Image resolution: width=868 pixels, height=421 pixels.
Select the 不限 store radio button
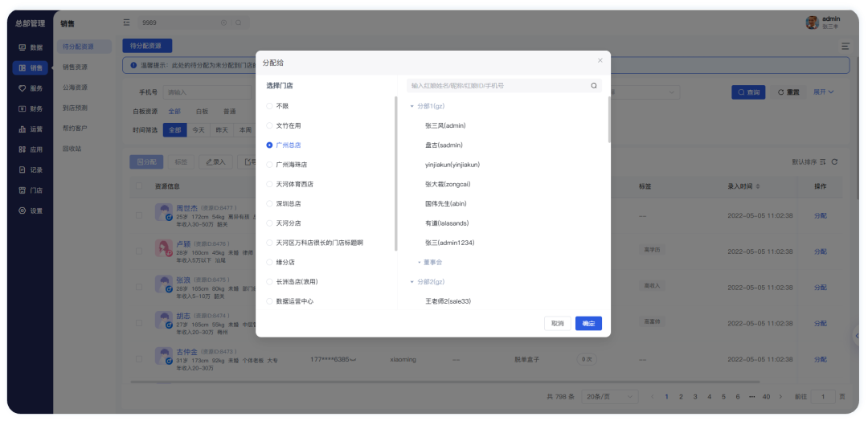[269, 106]
